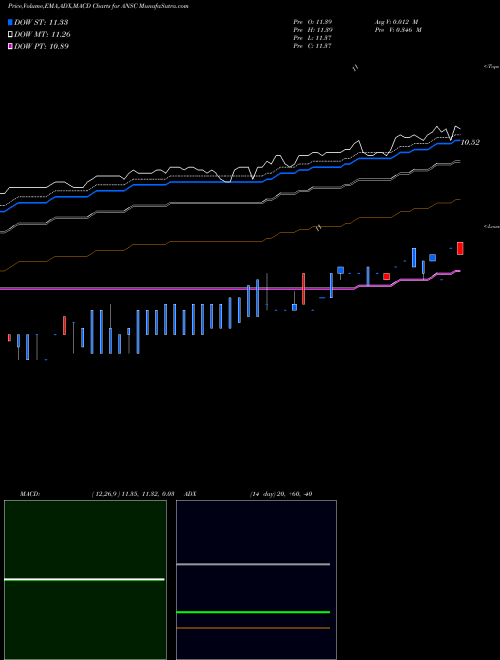The image size is (500, 660).
Task: Click the brown line in the ADX panel
Action: click(x=253, y=628)
